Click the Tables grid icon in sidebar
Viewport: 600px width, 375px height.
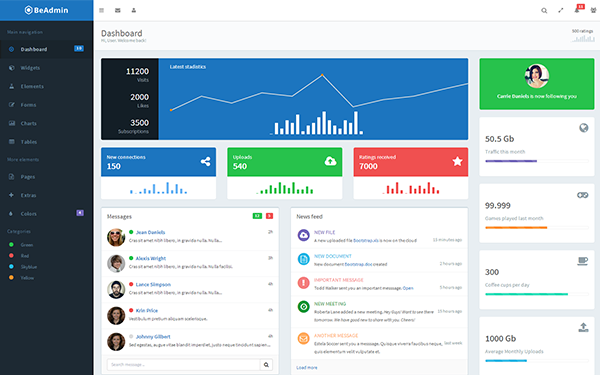coord(12,142)
